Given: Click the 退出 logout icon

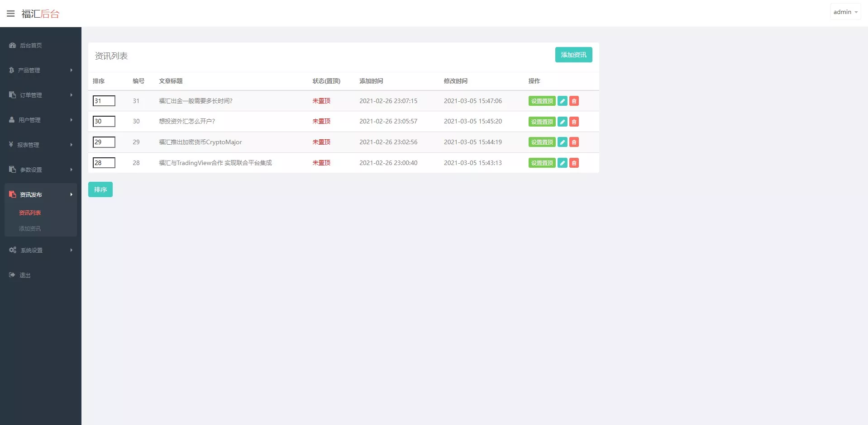Looking at the screenshot, I should [x=11, y=275].
